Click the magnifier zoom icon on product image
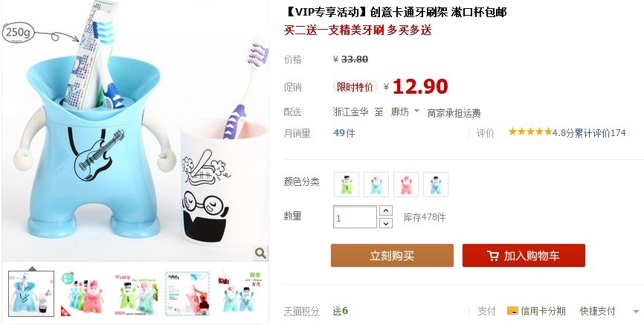This screenshot has width=644, height=325. 260,253
